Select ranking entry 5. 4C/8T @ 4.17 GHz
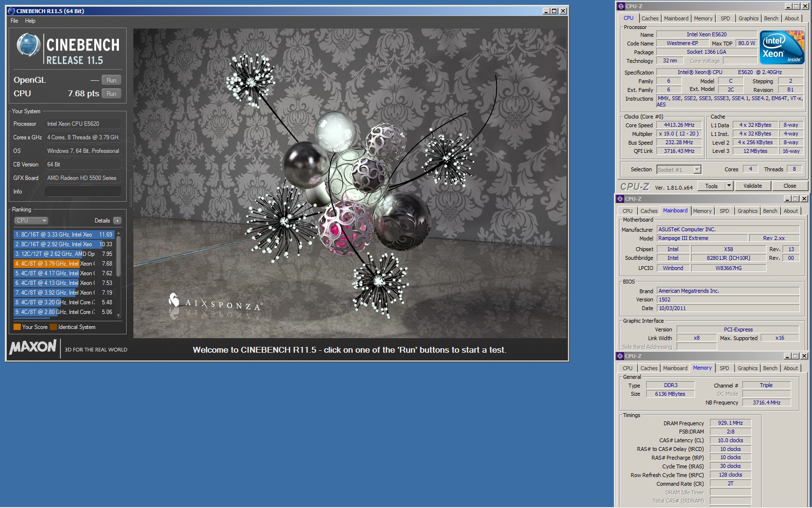Viewport: 812px width, 508px height. coord(63,273)
